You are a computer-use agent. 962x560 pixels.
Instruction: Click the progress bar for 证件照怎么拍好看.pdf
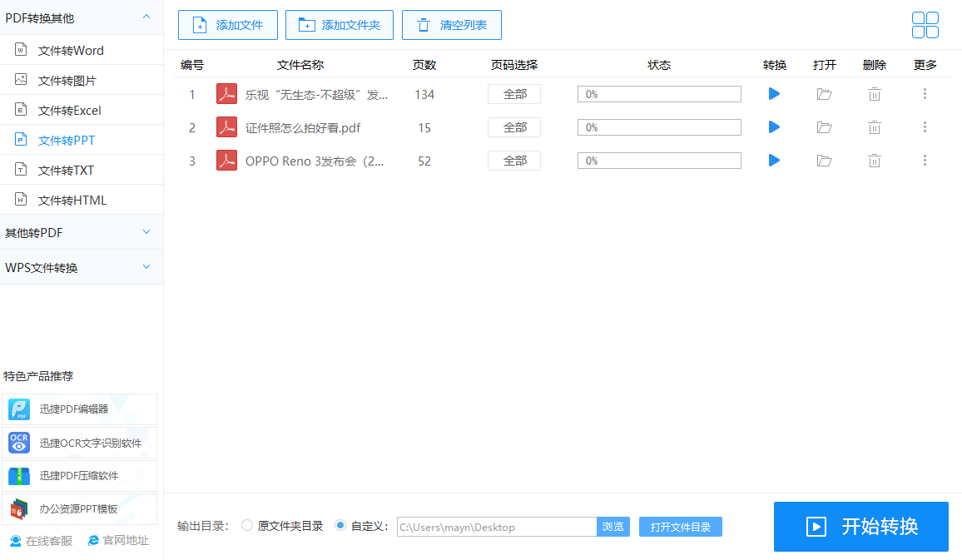[x=659, y=127]
